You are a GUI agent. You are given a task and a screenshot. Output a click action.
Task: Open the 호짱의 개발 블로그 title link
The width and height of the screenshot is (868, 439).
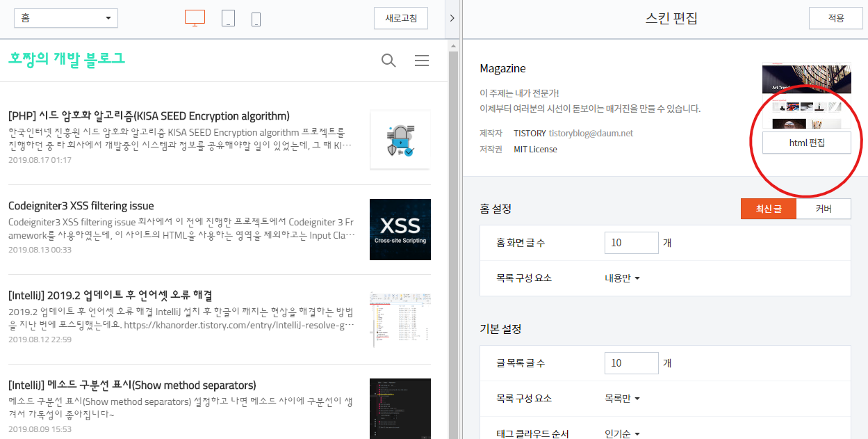tap(67, 58)
